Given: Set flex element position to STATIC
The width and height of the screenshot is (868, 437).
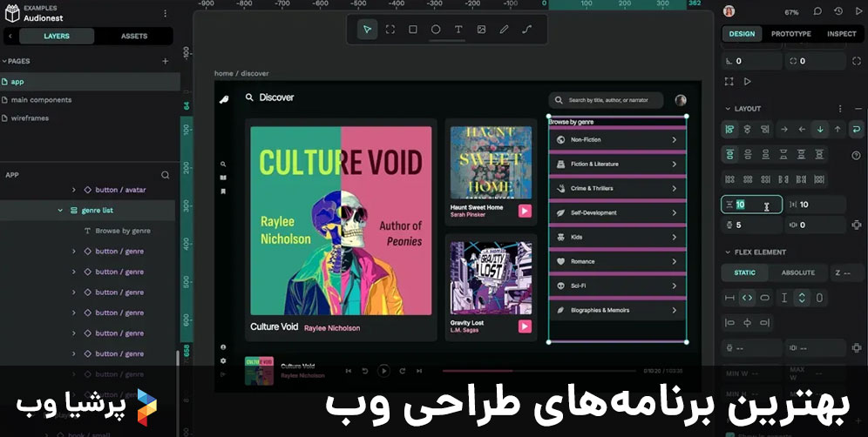Looking at the screenshot, I should point(744,272).
